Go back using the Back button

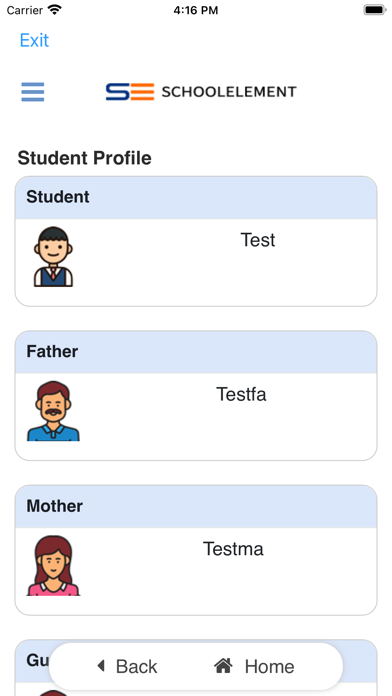127,666
